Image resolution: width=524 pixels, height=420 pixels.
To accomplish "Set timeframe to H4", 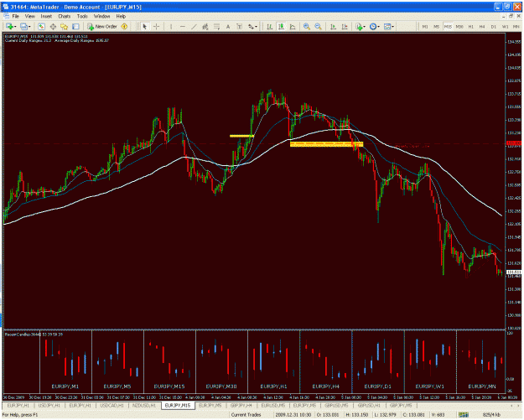I will click(x=482, y=26).
